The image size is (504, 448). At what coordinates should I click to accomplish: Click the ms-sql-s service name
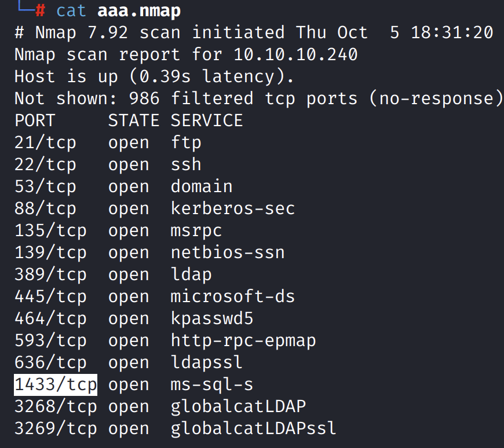pyautogui.click(x=211, y=385)
